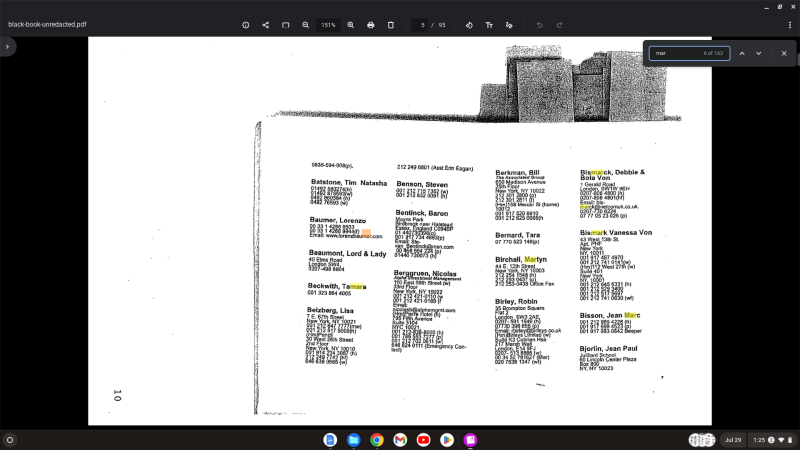Open YouTube from the shelf
Image resolution: width=800 pixels, height=450 pixels.
423,439
